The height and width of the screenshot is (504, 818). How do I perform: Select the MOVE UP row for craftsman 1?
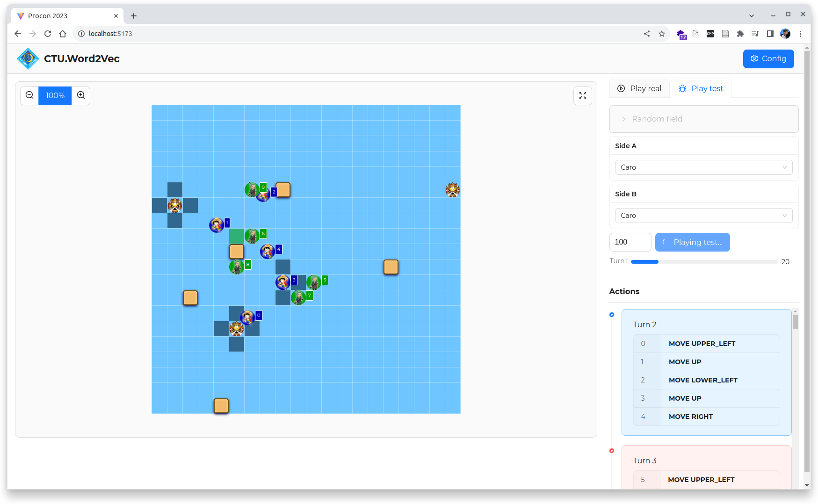[706, 362]
